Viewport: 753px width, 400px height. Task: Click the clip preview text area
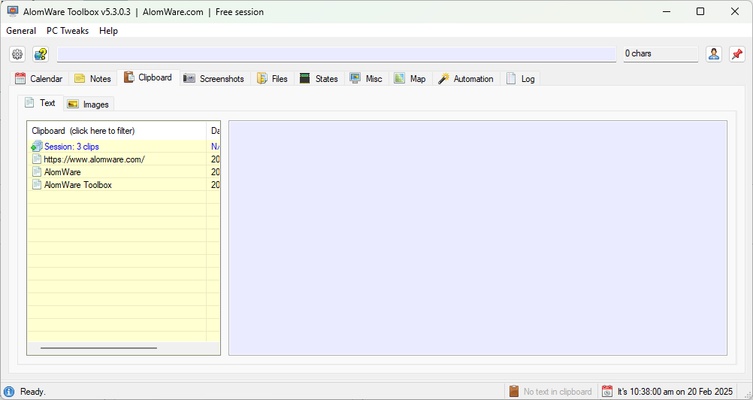click(x=478, y=238)
